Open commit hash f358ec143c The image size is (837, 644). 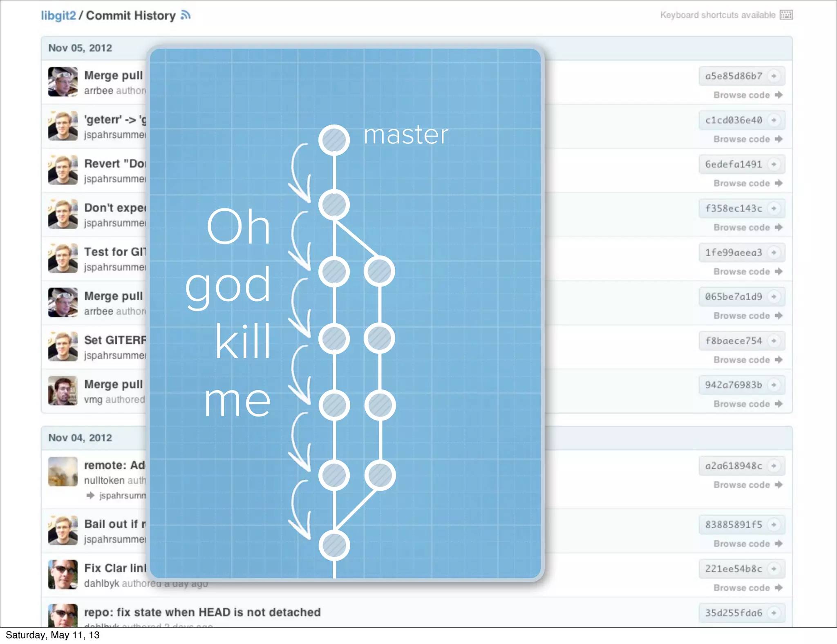tap(734, 208)
